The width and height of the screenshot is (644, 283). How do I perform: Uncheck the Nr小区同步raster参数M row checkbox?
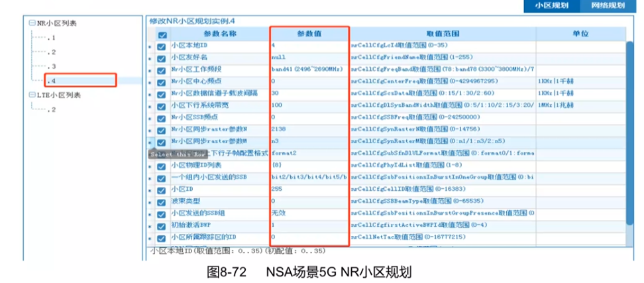(x=162, y=142)
